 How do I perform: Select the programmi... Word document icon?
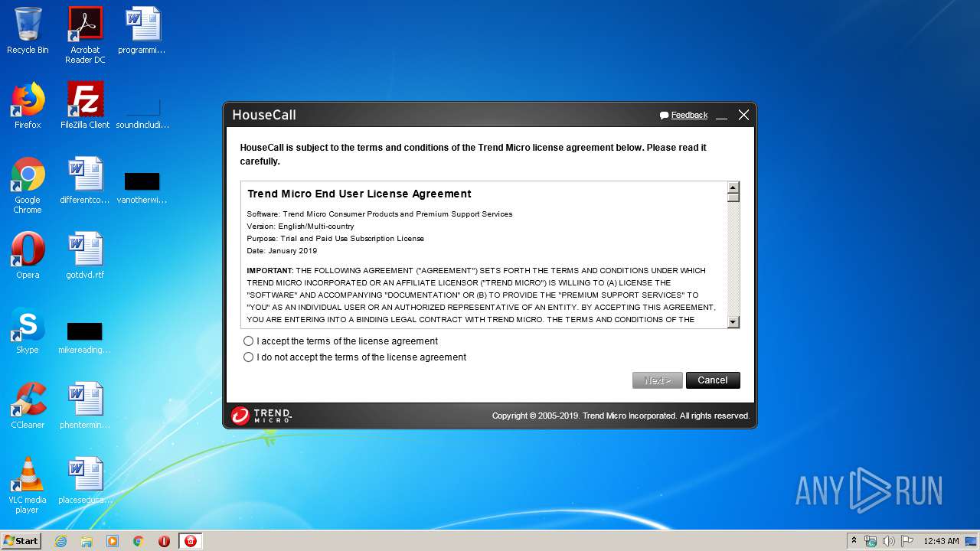(142, 31)
